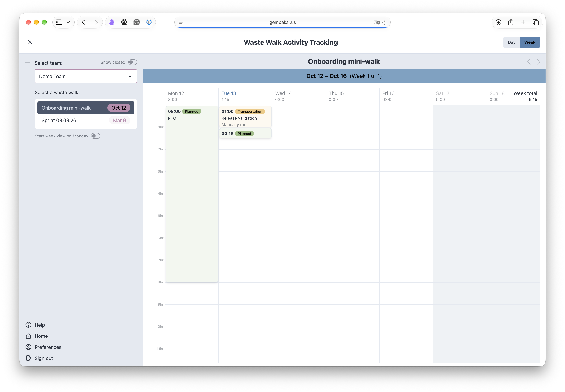
Task: Open the Demo Team dropdown
Action: click(86, 76)
